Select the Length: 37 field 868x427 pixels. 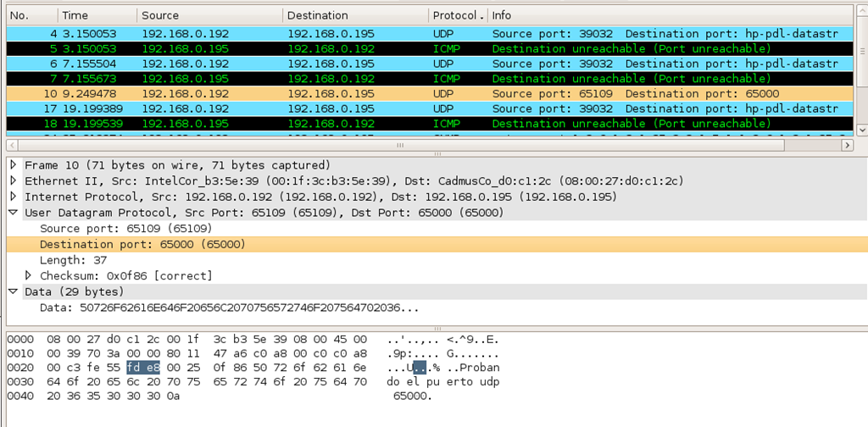tap(73, 260)
